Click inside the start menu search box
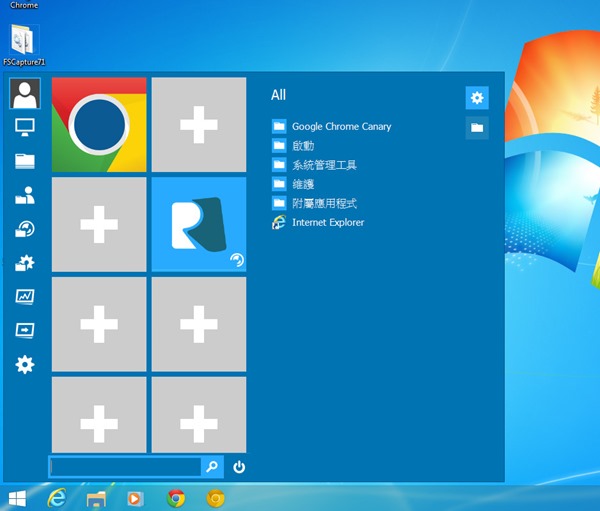Viewport: 600px width, 511px height. 125,466
